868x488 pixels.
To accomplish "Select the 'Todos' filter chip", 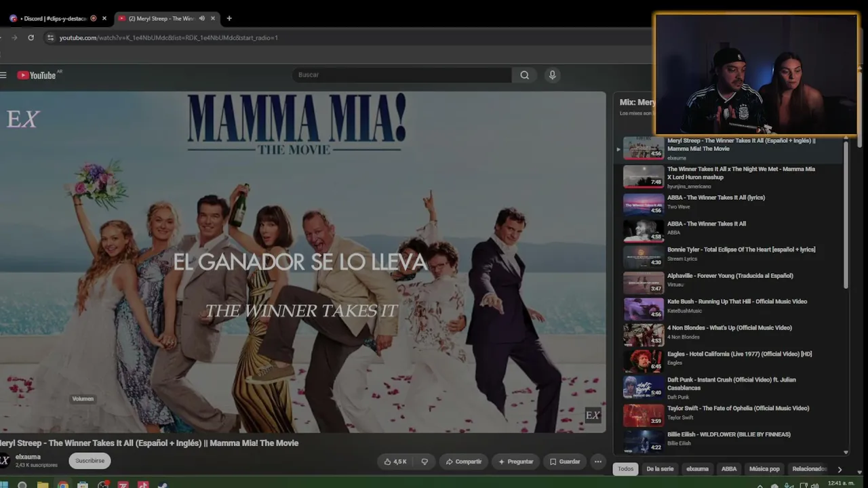I will [x=625, y=469].
